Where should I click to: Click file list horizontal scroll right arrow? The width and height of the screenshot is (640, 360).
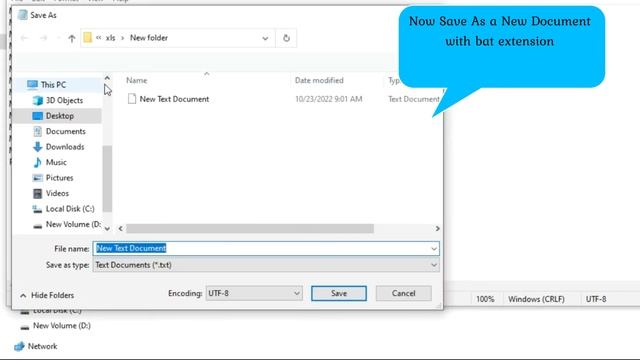point(438,229)
